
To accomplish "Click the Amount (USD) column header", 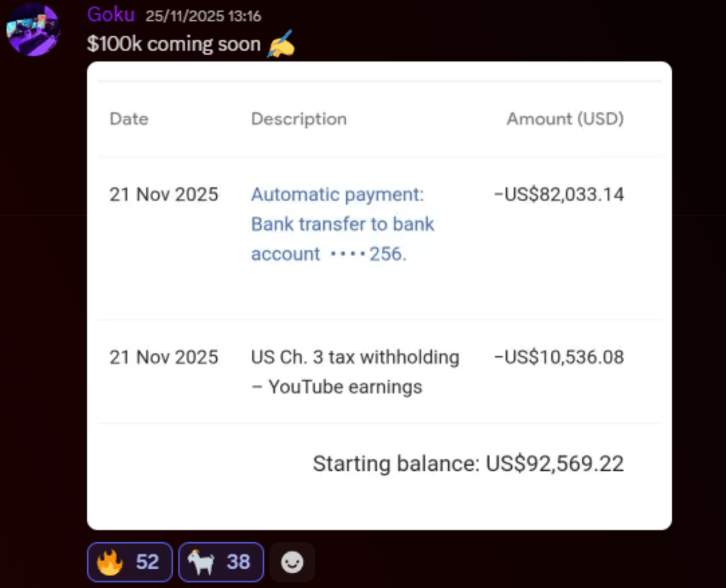I will coord(565,119).
